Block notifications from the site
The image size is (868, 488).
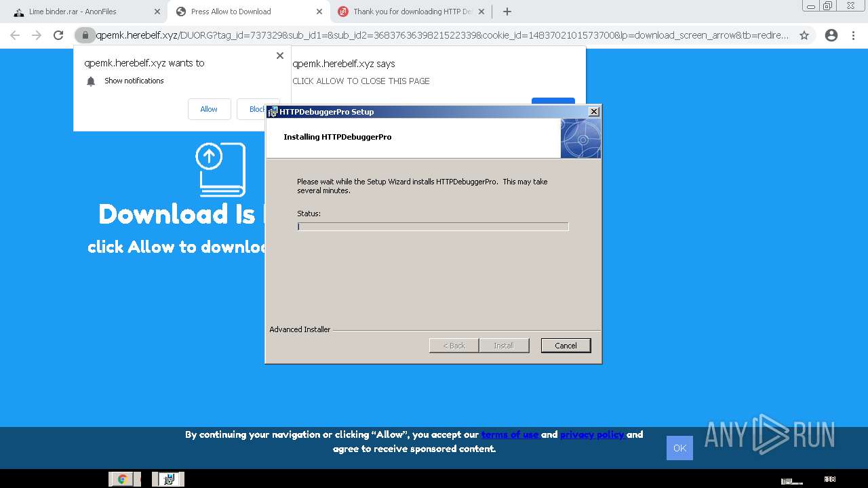[257, 109]
